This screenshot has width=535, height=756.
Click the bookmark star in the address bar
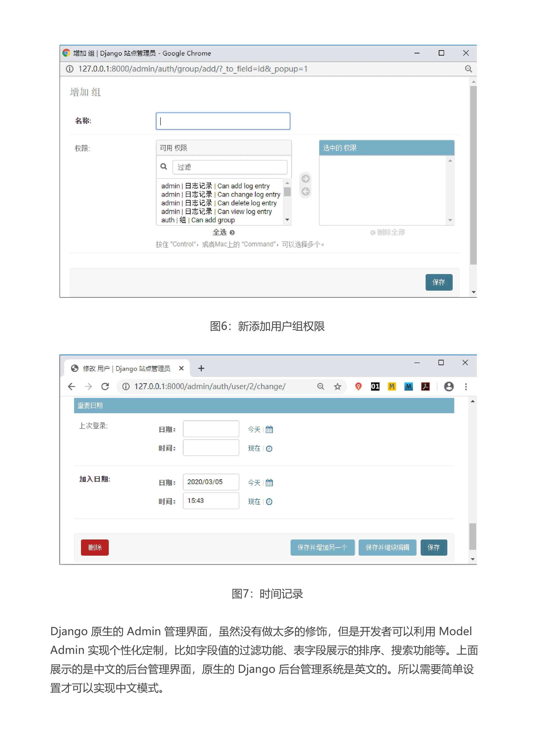338,386
